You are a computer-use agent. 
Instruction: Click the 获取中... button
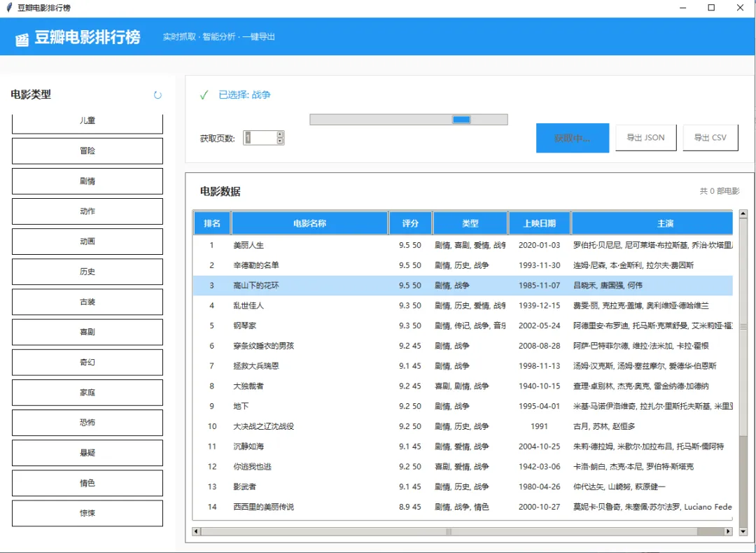click(x=573, y=139)
